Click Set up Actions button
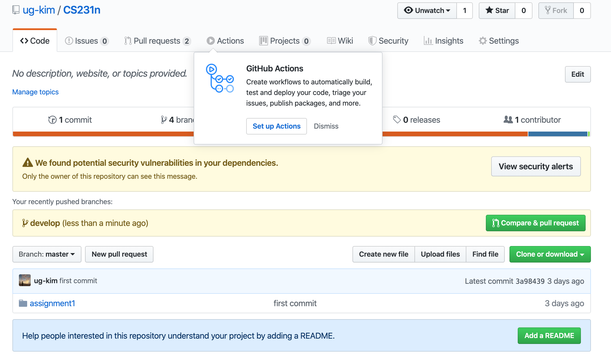 276,126
